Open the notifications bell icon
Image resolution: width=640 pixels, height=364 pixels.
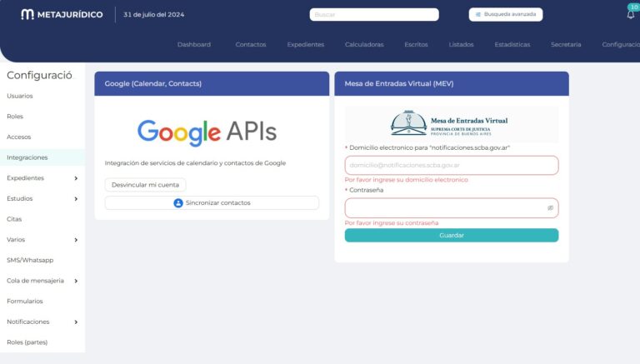(x=631, y=15)
